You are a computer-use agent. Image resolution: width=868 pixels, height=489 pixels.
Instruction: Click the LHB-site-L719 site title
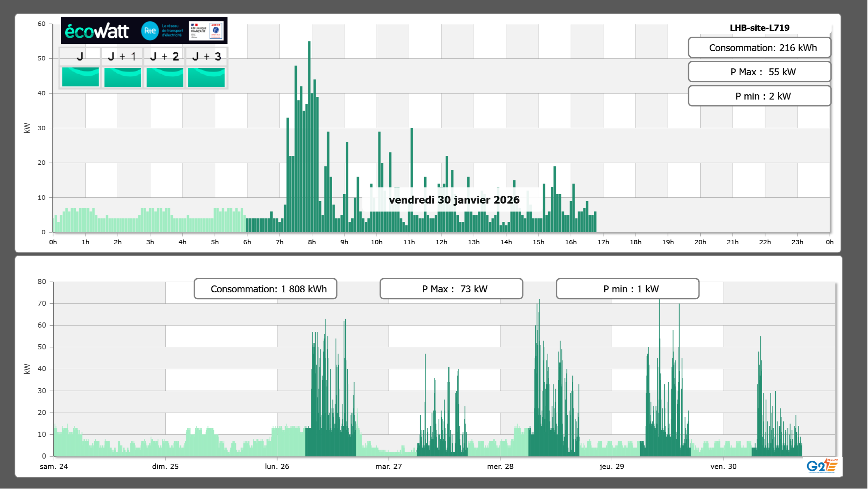pos(759,28)
